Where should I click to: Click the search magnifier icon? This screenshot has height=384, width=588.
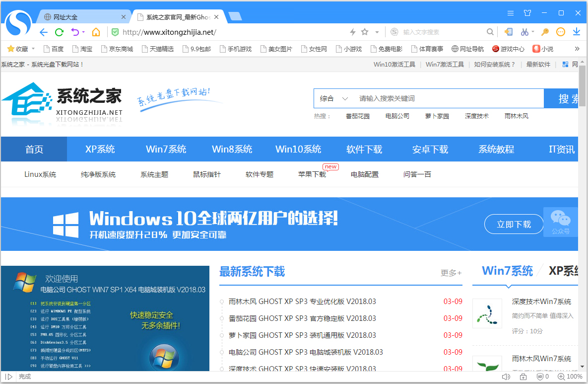[x=490, y=32]
